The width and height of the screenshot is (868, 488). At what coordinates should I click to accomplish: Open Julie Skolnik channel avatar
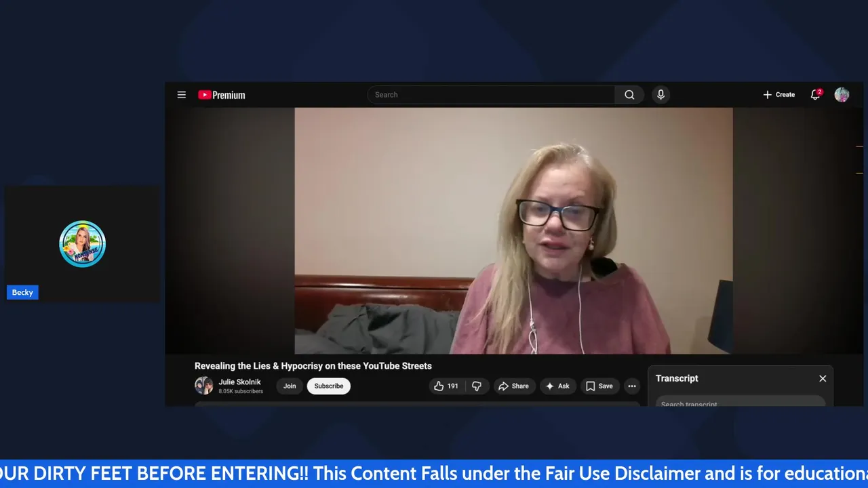(203, 386)
